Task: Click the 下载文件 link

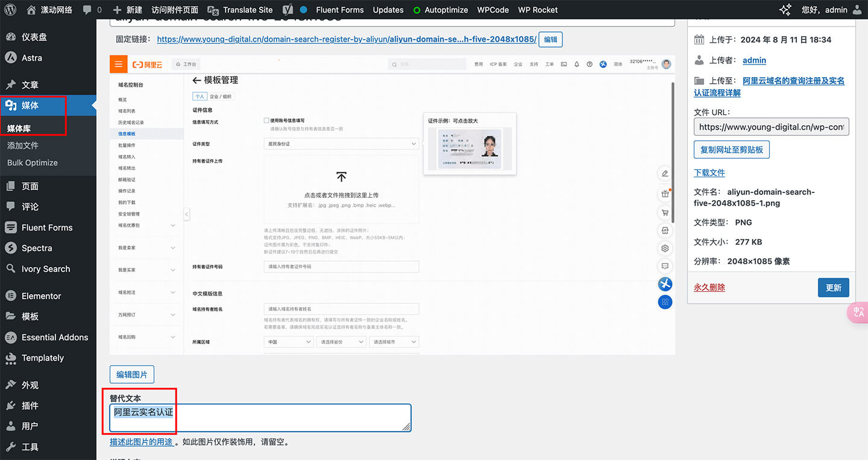Action: pyautogui.click(x=709, y=172)
